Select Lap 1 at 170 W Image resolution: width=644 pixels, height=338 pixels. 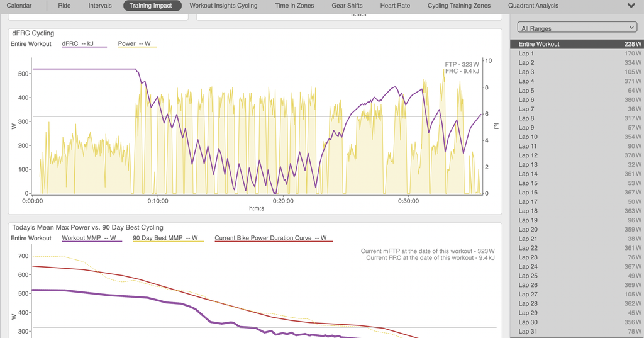pos(577,54)
